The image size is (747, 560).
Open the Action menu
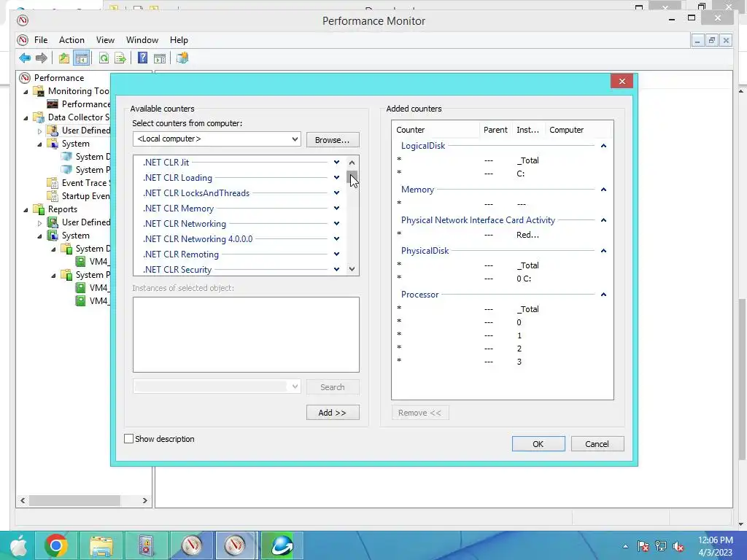(71, 40)
